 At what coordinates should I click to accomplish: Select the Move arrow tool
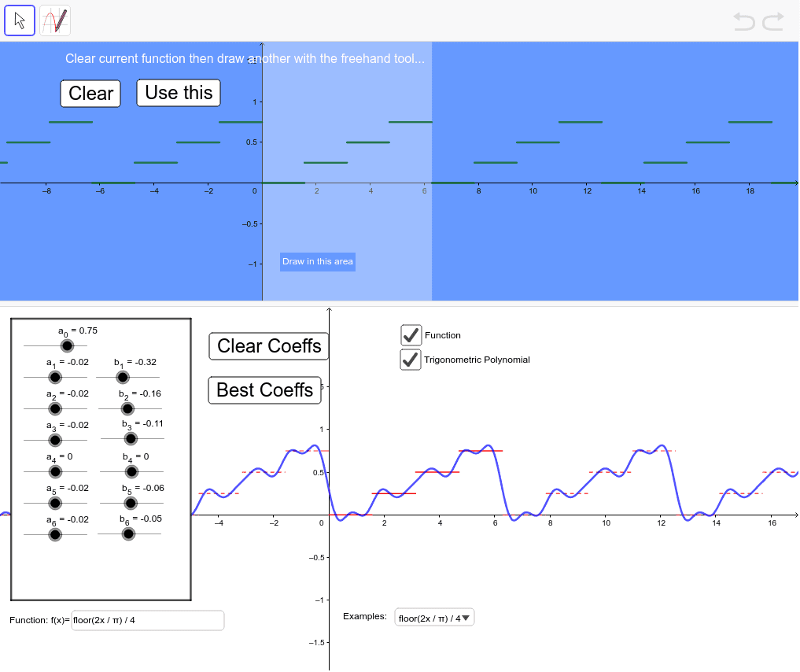click(x=20, y=20)
